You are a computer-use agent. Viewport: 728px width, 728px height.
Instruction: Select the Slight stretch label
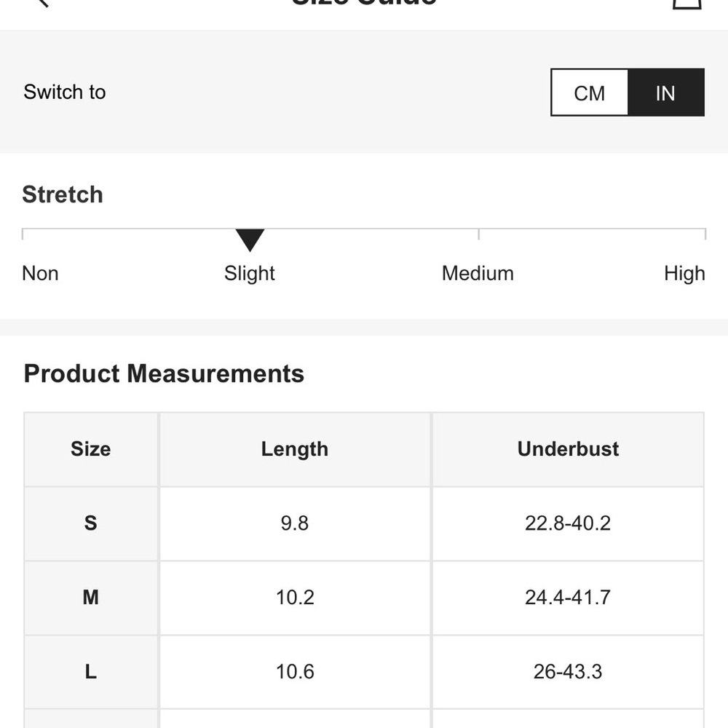250,274
